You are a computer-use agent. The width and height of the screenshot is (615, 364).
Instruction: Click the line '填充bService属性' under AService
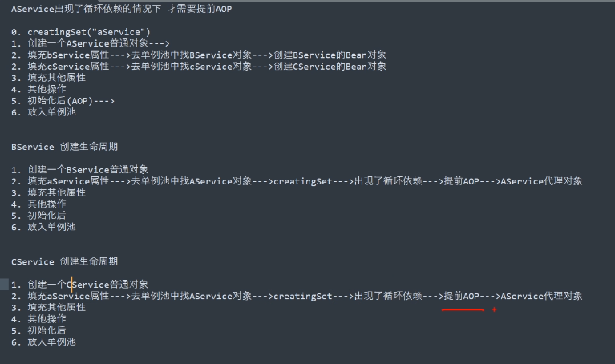click(x=199, y=55)
